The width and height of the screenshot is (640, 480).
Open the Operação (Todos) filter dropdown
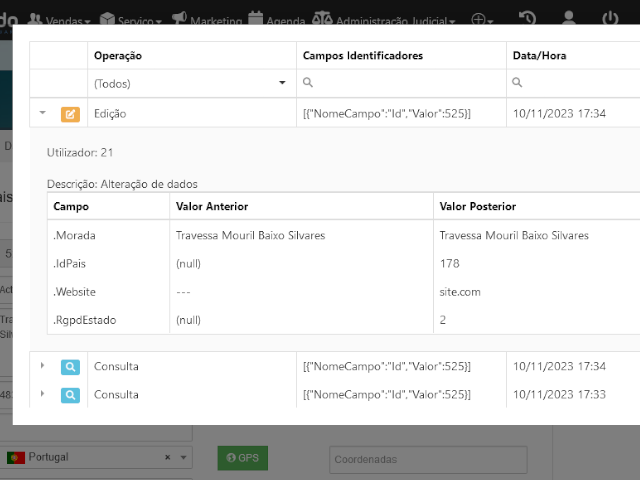tap(190, 84)
